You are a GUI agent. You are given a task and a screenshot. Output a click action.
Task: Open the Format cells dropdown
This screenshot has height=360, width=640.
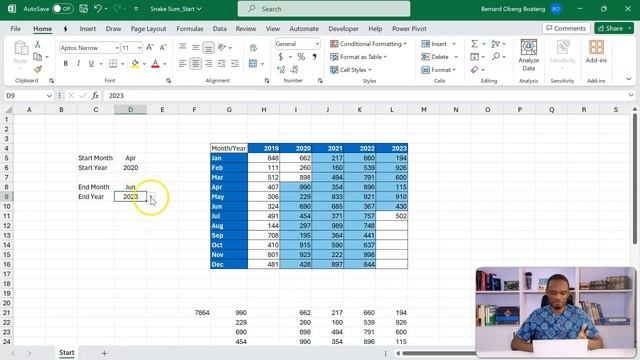pyautogui.click(x=438, y=70)
